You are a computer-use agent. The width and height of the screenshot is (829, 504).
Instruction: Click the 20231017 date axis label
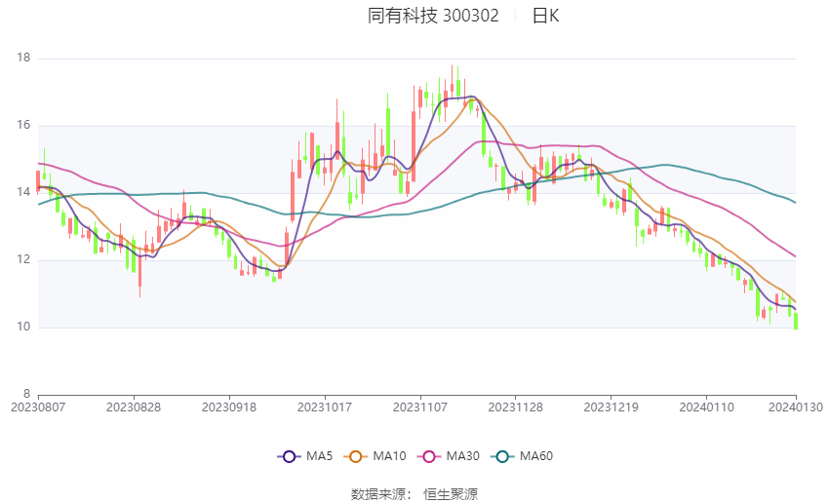coord(325,407)
